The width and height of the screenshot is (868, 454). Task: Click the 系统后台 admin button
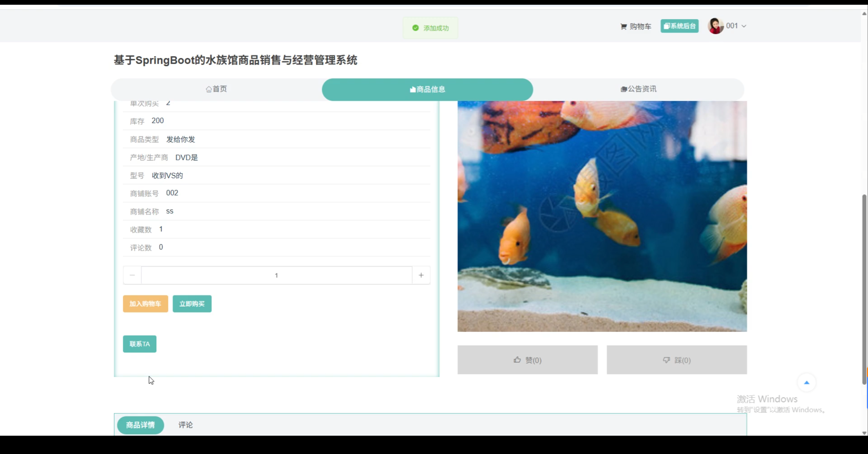(x=679, y=26)
